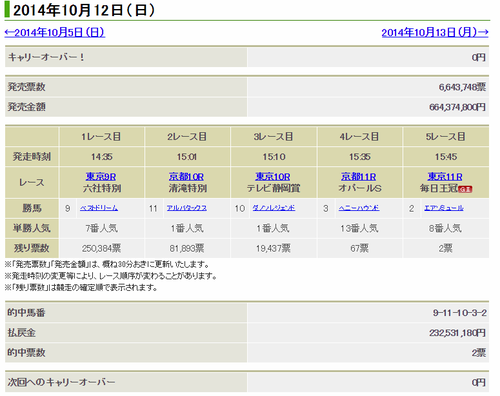500x396 pixels.
Task: Open the 東京11R race link
Action: click(445, 176)
